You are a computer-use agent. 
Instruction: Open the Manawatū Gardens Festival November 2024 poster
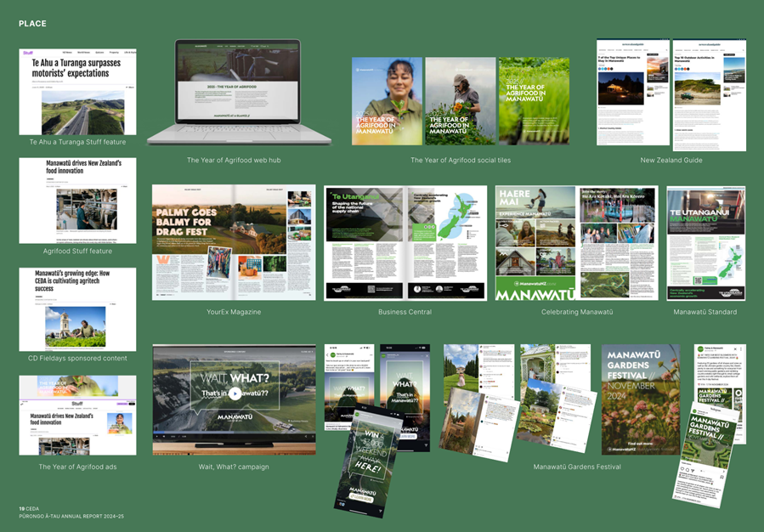(x=640, y=399)
